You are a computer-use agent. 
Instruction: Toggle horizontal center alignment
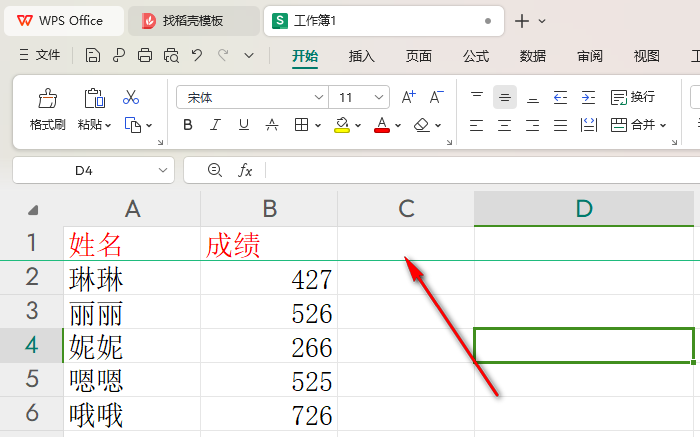[504, 125]
